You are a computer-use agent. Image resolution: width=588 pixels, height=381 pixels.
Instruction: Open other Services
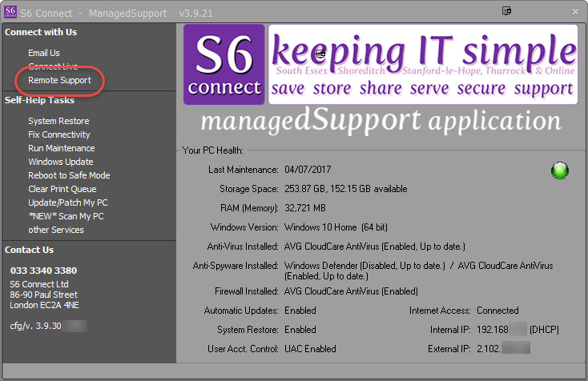(56, 230)
